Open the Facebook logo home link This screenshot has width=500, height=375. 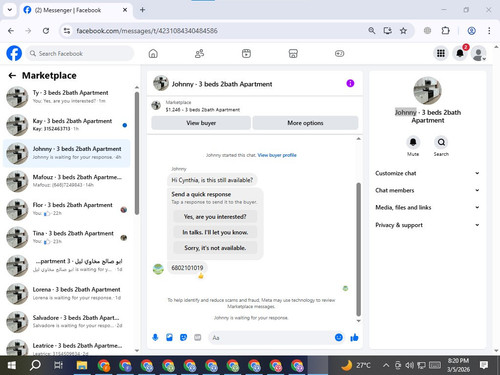coord(14,53)
